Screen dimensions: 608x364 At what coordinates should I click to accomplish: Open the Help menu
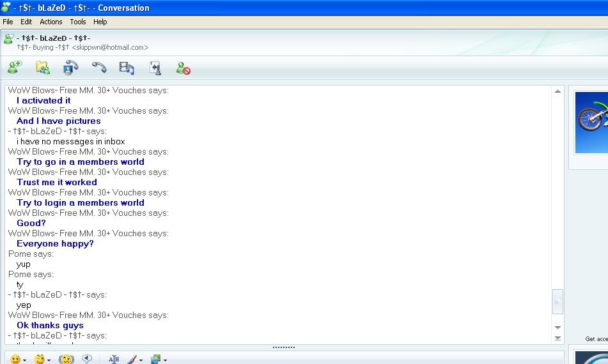[100, 22]
